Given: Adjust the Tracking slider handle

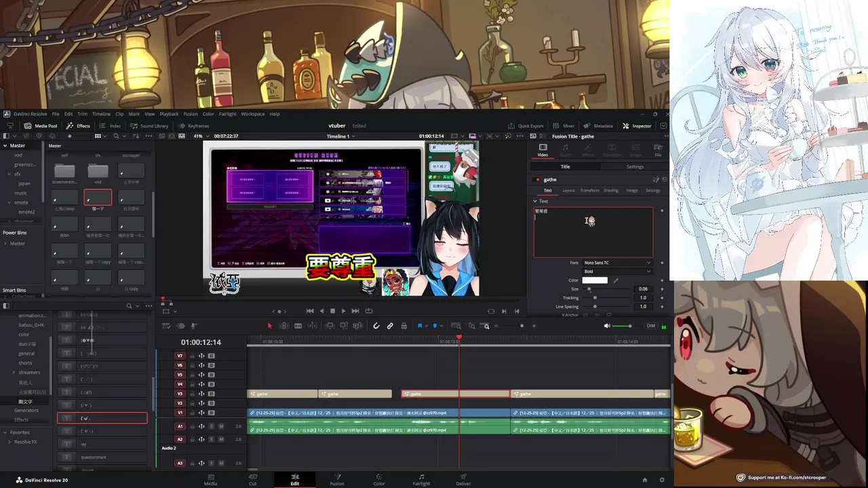Looking at the screenshot, I should click(595, 298).
